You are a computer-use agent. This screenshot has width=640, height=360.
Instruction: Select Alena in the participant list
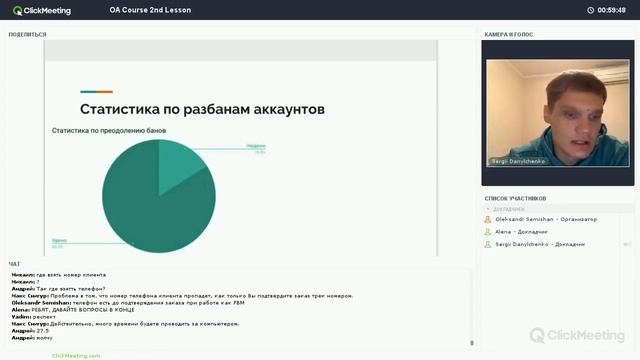point(521,232)
